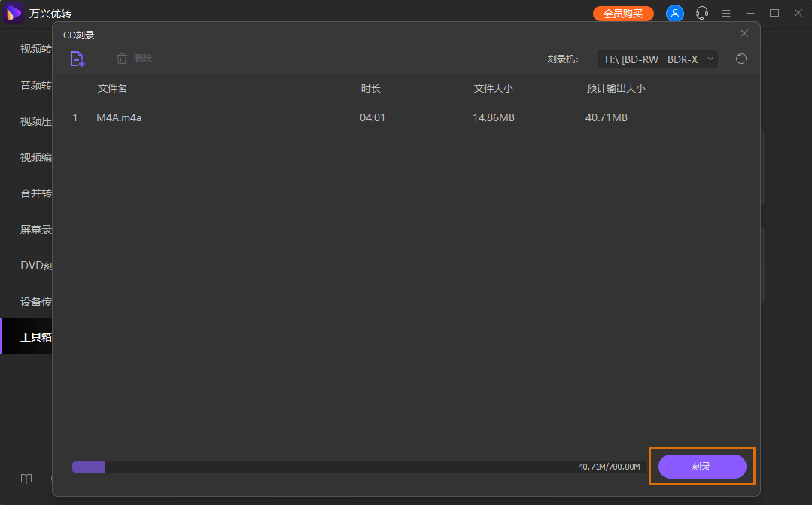Click the add file icon

[x=78, y=59]
